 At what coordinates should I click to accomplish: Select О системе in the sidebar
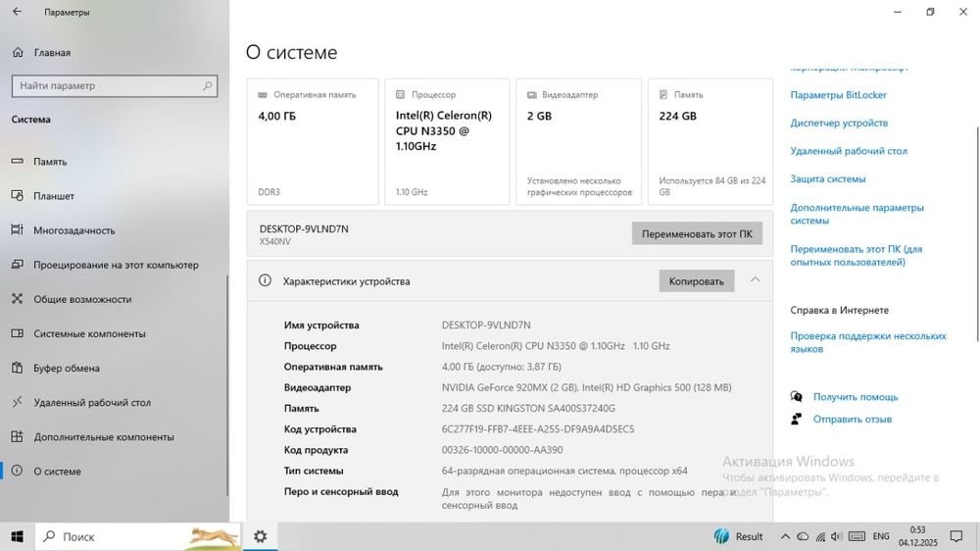point(58,471)
